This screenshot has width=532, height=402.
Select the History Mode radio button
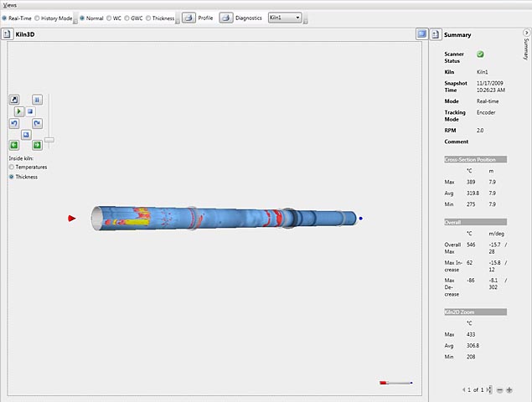point(39,18)
